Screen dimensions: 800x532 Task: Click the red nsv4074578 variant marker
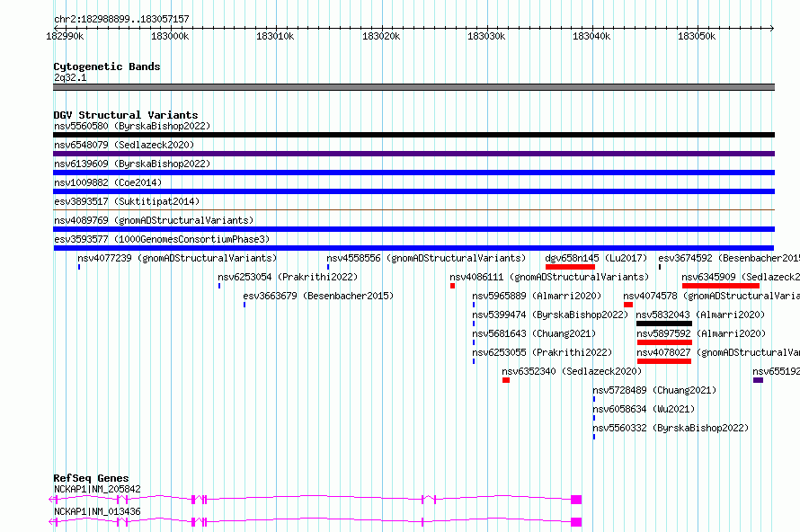tap(628, 305)
